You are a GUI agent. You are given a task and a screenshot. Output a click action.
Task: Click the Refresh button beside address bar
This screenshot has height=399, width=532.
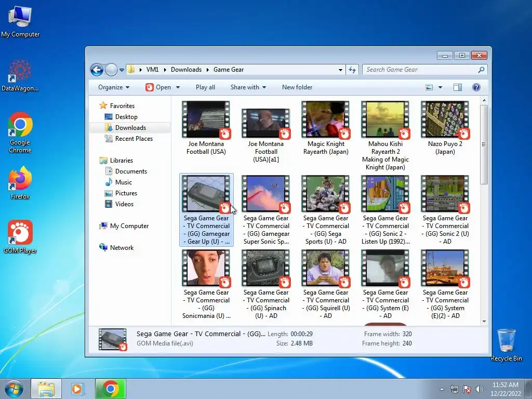352,70
